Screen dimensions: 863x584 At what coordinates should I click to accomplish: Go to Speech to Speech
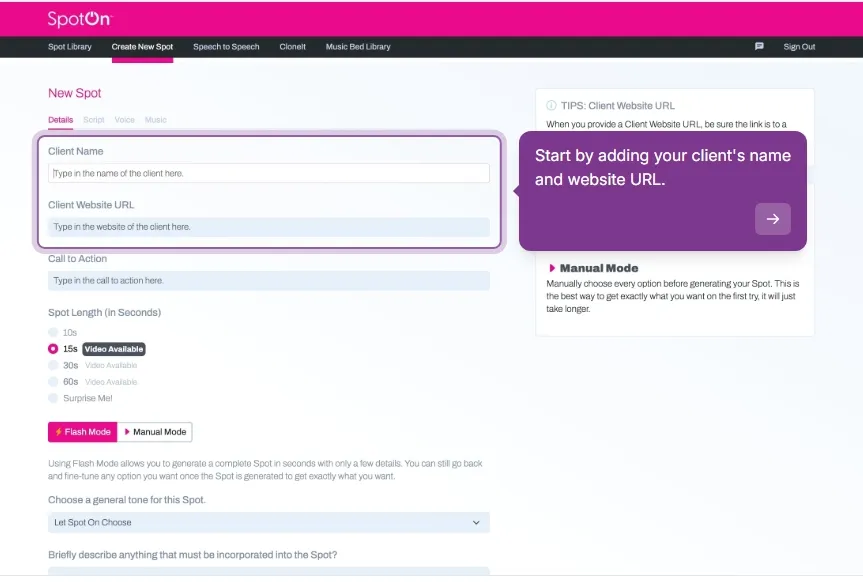[226, 47]
